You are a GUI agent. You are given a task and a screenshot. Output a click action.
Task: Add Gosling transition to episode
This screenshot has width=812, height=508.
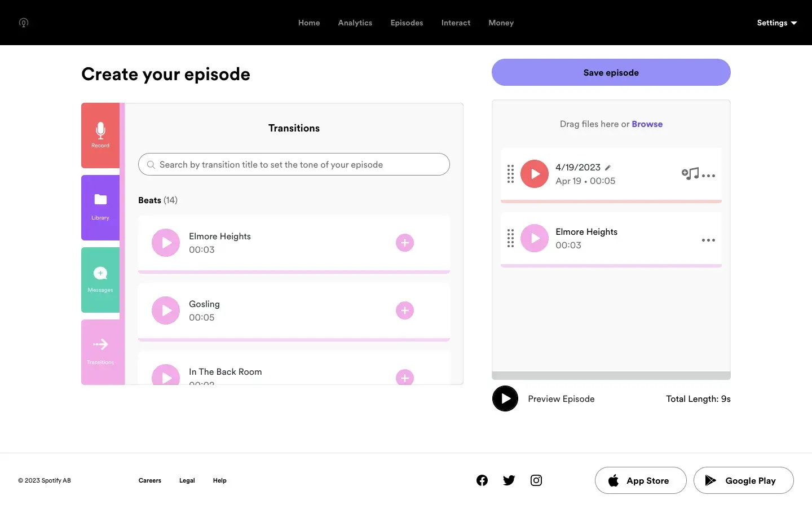coord(404,310)
